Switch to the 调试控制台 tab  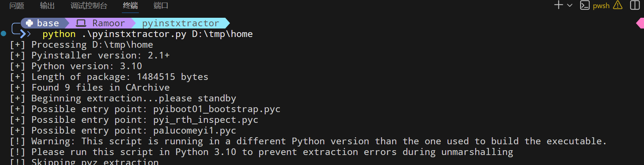(89, 6)
